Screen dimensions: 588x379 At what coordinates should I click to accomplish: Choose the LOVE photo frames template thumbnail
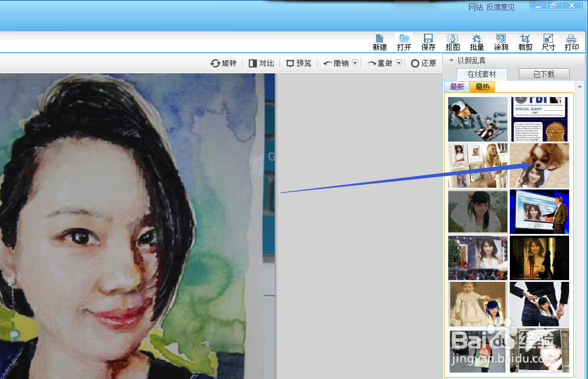click(x=478, y=119)
